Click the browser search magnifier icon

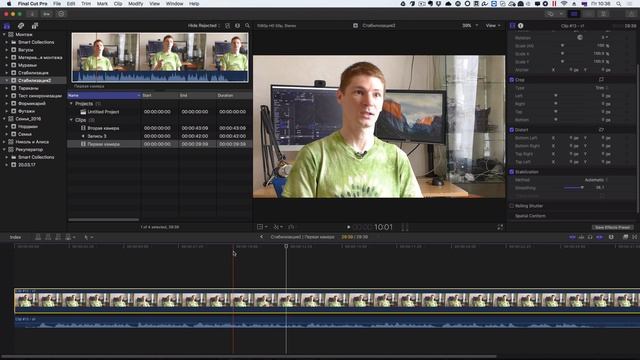click(247, 26)
